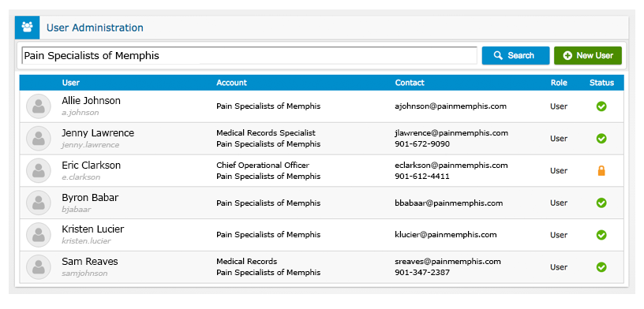Click Kristen Lucier's green status icon
The image size is (644, 309).
click(x=601, y=235)
